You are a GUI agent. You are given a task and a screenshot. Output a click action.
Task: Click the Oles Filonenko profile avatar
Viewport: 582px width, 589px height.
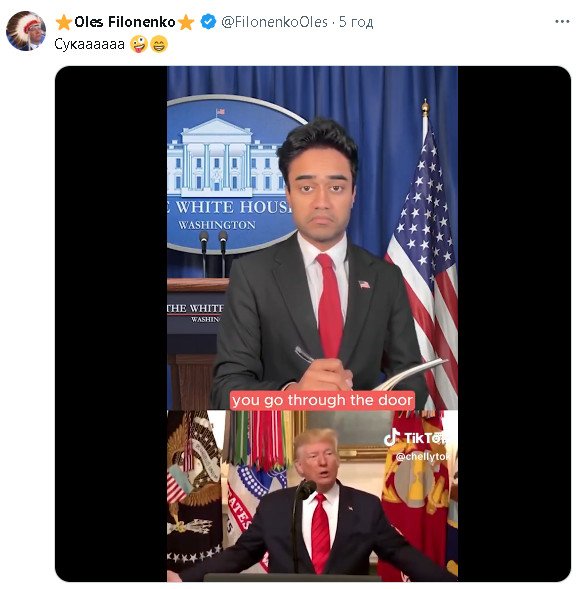click(x=26, y=31)
